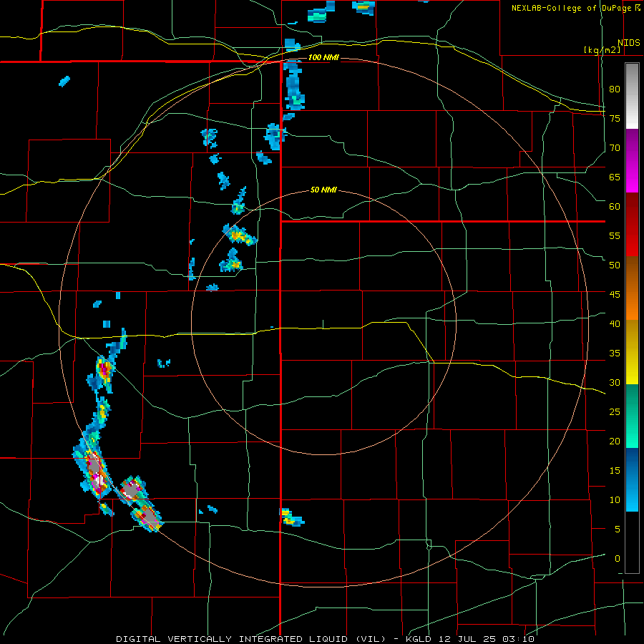
Task: Select the dark red color scale segment
Action: click(632, 209)
